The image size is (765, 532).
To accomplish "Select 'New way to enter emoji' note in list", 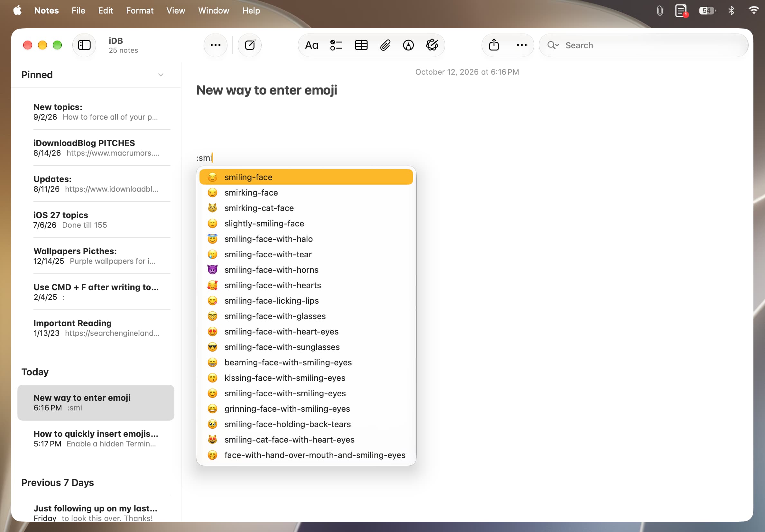I will point(96,402).
